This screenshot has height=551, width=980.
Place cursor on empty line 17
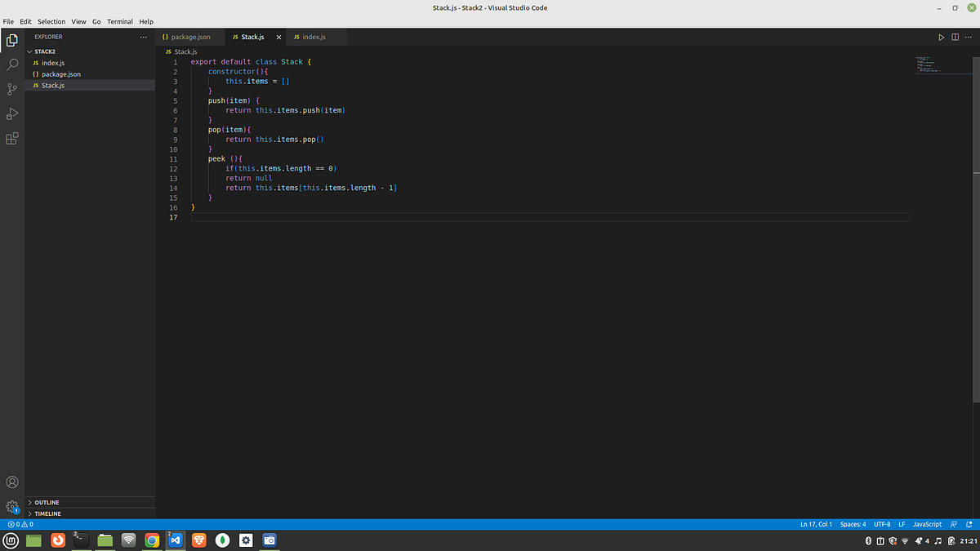(x=550, y=217)
